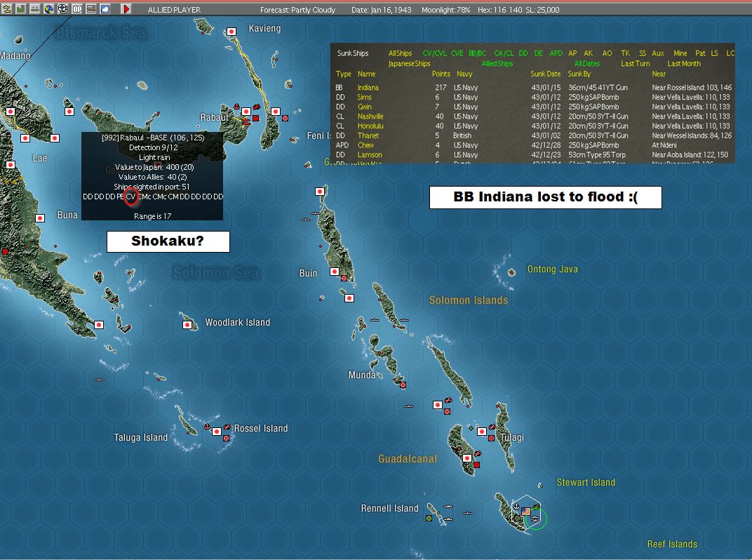The height and width of the screenshot is (560, 752).
Task: Show Allied Ships in sunk list
Action: tap(497, 63)
